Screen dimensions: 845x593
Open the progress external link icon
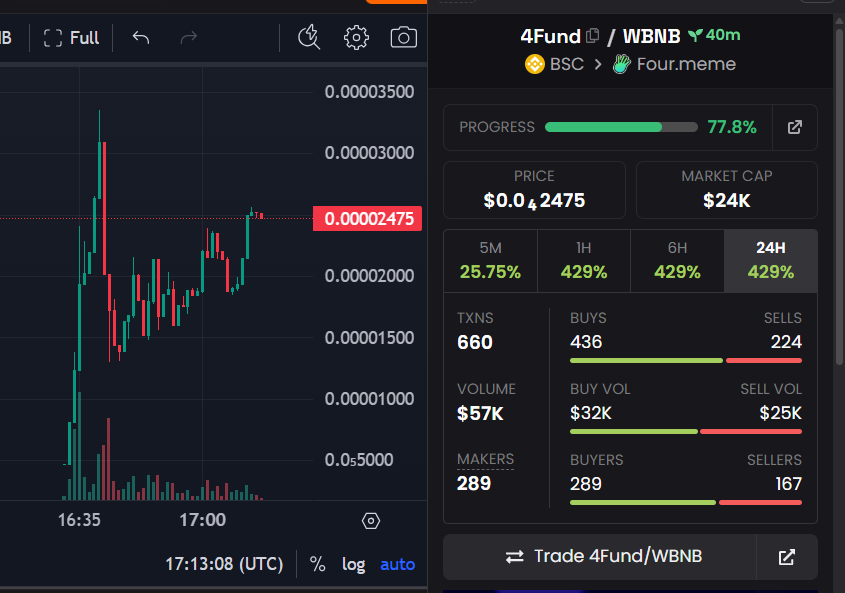pos(794,127)
